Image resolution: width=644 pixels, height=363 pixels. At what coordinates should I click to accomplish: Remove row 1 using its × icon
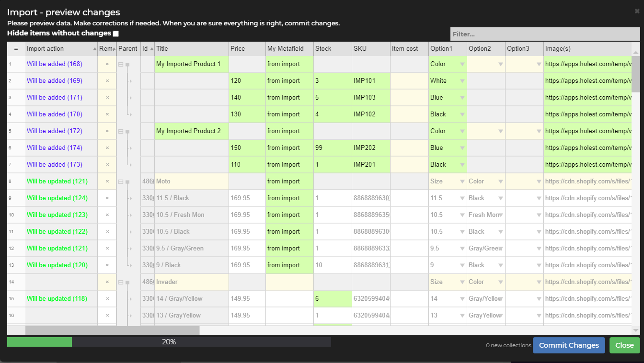tap(107, 64)
